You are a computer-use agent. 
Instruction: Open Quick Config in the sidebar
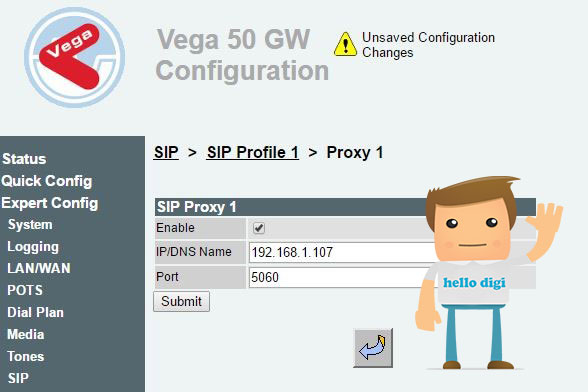coord(46,181)
